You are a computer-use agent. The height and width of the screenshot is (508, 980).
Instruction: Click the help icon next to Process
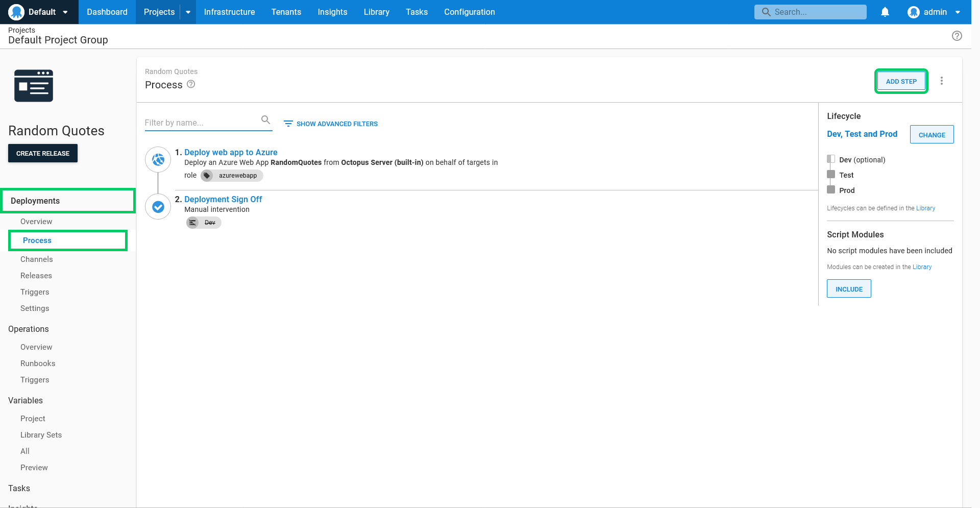tap(191, 84)
